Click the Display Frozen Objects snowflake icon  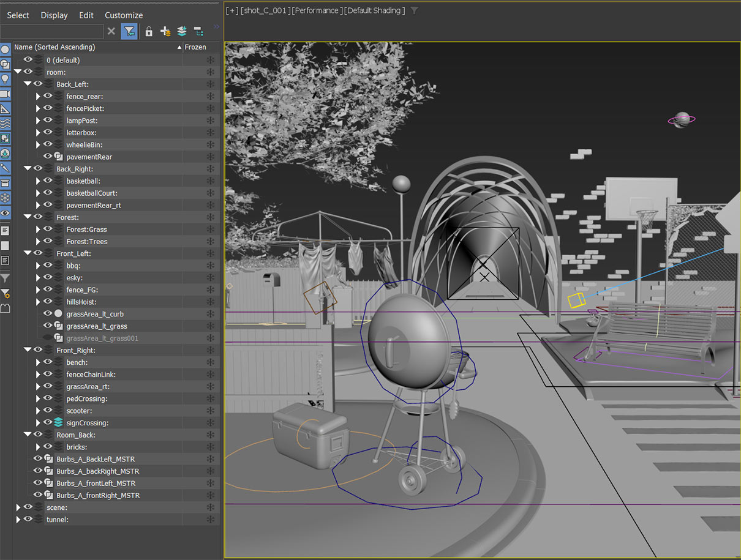(5, 198)
